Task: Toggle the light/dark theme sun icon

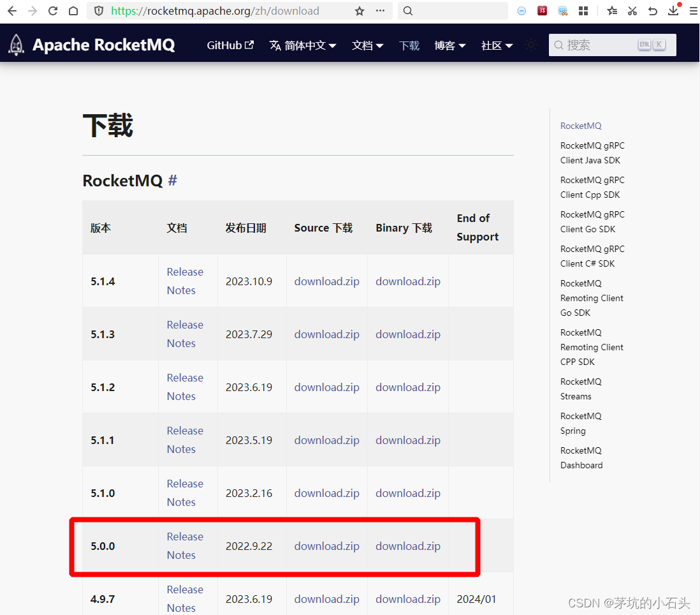Action: tap(531, 45)
